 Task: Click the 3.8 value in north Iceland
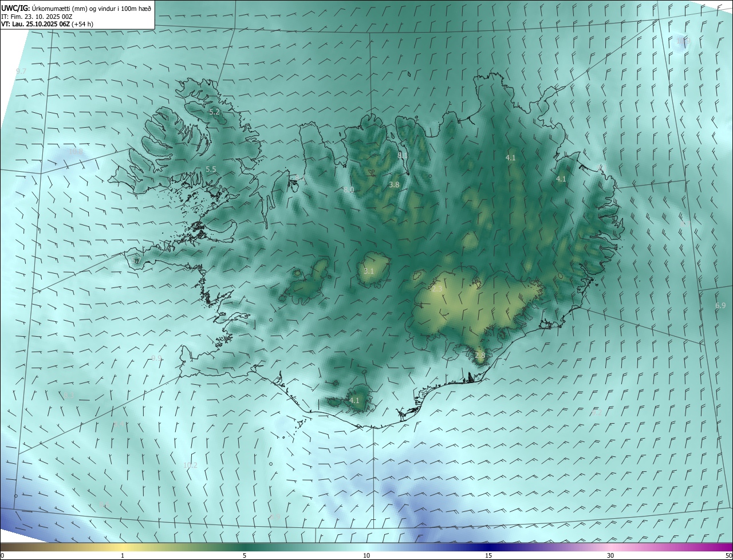click(x=394, y=184)
